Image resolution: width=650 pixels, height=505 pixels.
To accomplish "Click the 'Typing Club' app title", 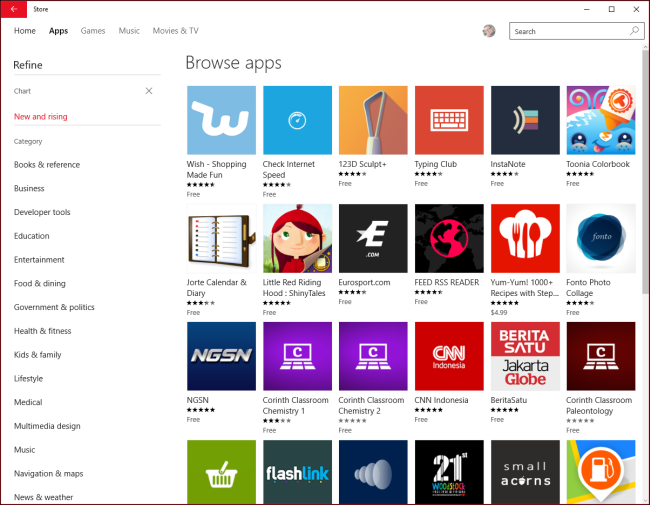I will pos(436,164).
